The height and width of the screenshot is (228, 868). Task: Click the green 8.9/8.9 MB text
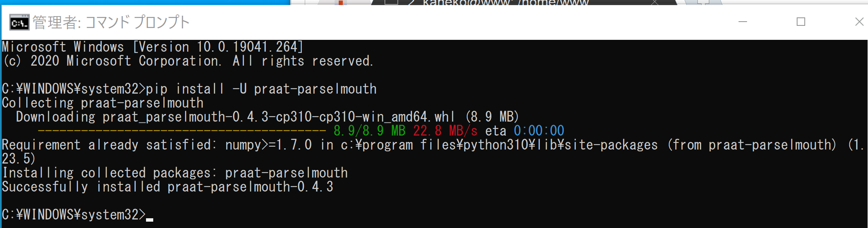point(370,131)
